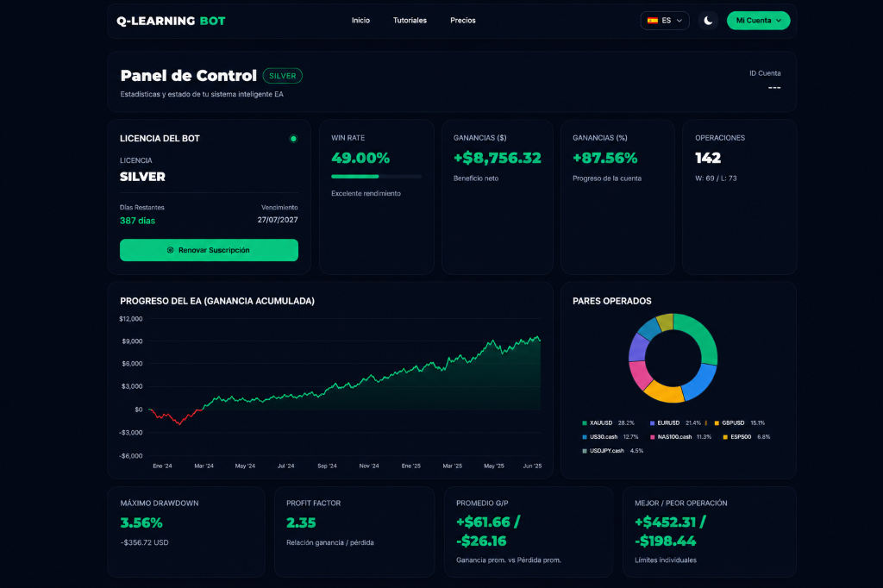Click the +$61.66 average gain value
This screenshot has width=883, height=588.
483,522
